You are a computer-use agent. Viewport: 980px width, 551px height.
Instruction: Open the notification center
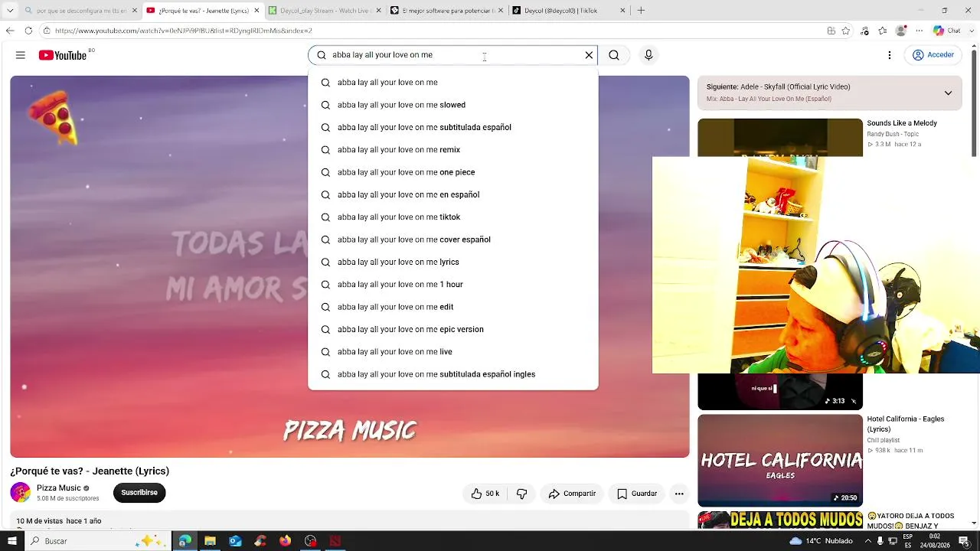coord(964,541)
